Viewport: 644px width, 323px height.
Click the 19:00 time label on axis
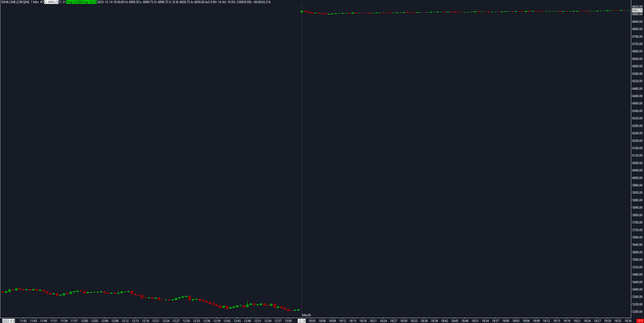tap(505, 321)
